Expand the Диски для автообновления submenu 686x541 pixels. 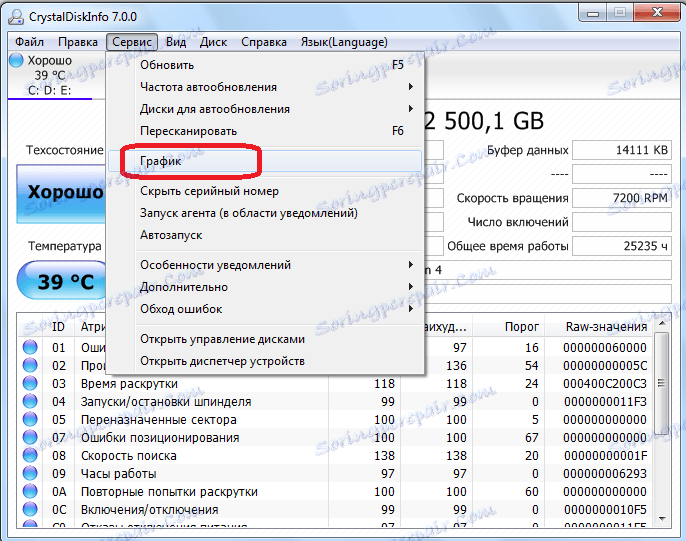click(x=265, y=109)
